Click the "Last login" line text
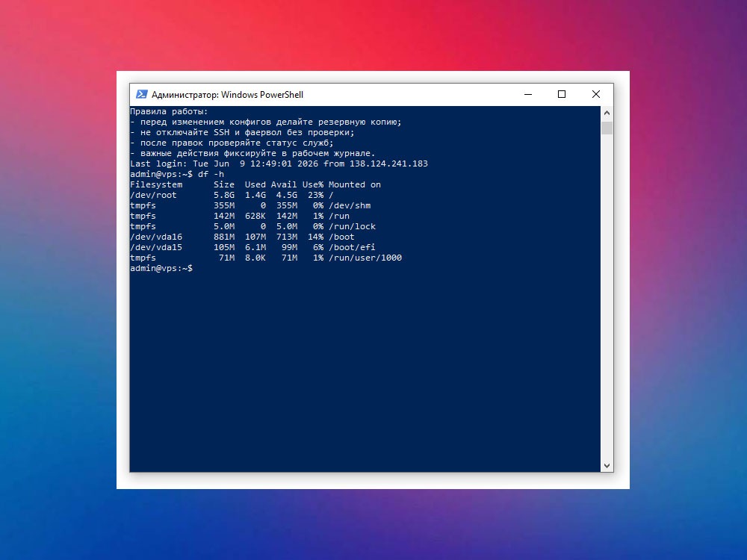Viewport: 747px width, 560px height. (279, 164)
